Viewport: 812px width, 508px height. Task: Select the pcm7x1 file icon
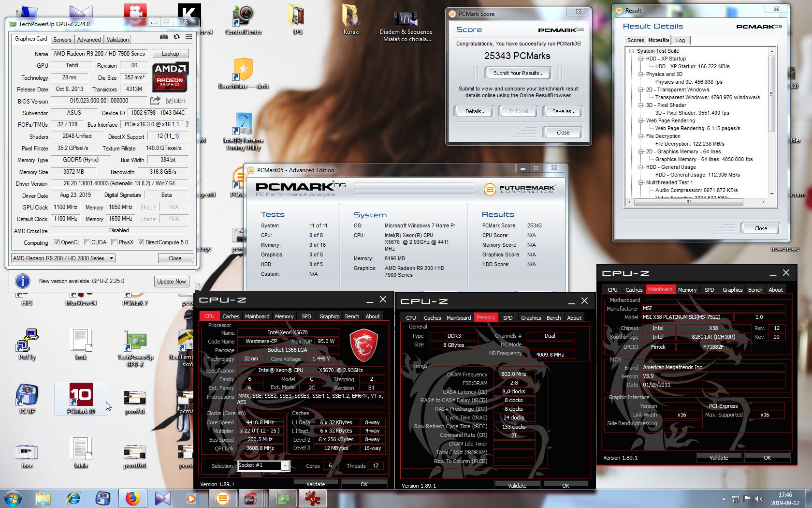pyautogui.click(x=135, y=402)
